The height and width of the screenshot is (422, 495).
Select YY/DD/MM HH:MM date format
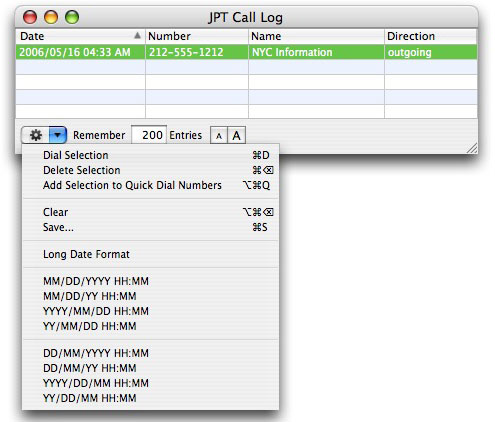[x=150, y=398]
